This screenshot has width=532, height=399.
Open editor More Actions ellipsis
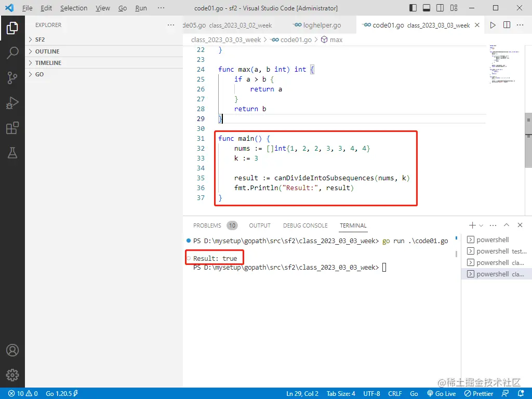(x=520, y=25)
